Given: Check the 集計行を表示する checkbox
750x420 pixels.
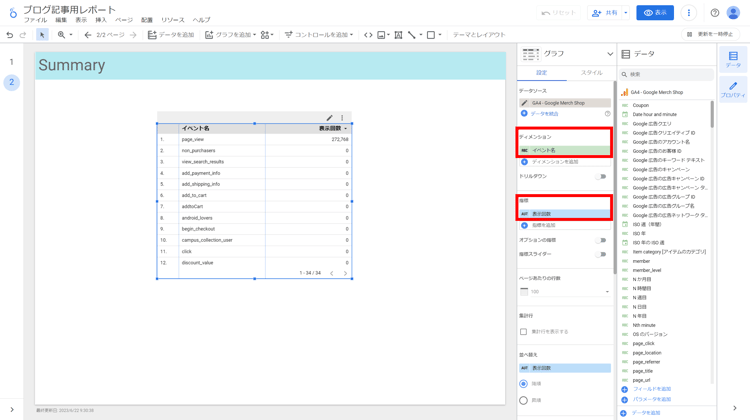Looking at the screenshot, I should click(523, 332).
